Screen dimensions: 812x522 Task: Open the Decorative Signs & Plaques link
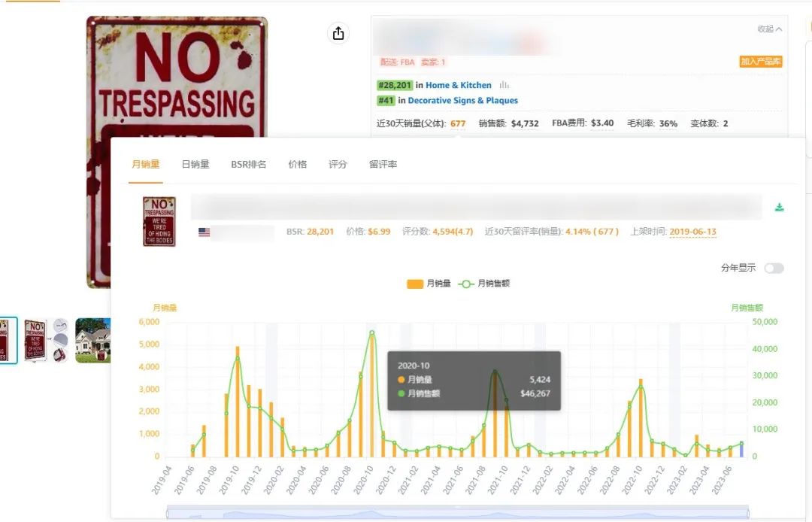[463, 101]
